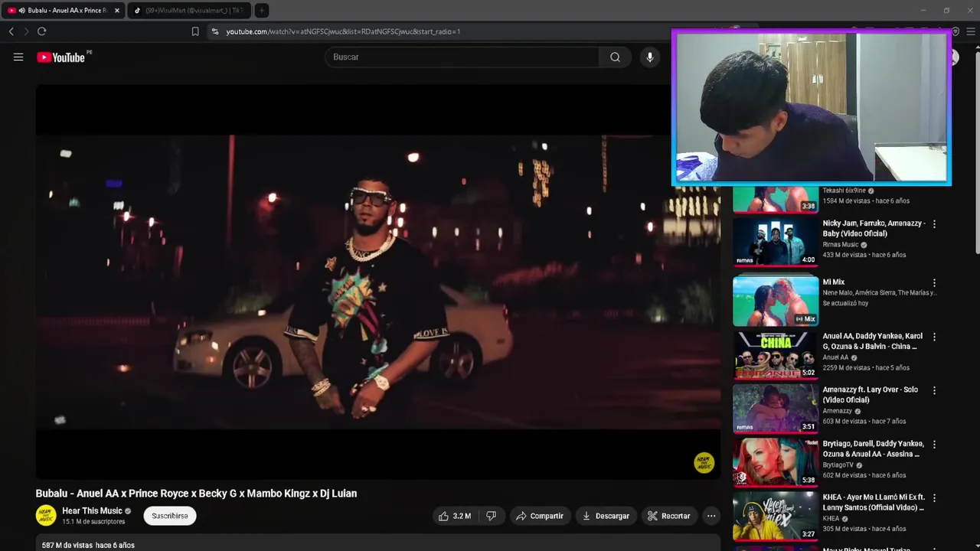Screen dimensions: 980x551
Task: Dislike the video with thumbs down
Action: coord(492,516)
